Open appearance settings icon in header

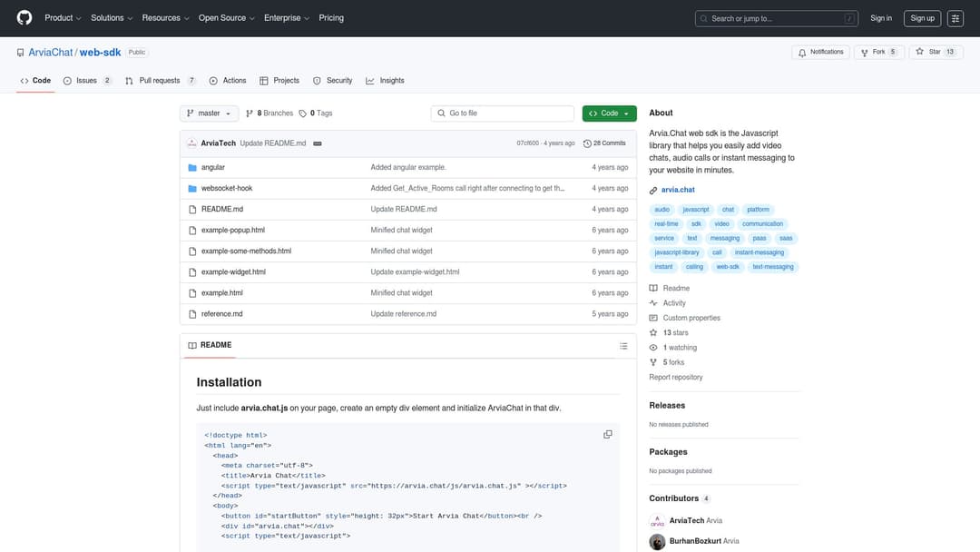pos(955,18)
